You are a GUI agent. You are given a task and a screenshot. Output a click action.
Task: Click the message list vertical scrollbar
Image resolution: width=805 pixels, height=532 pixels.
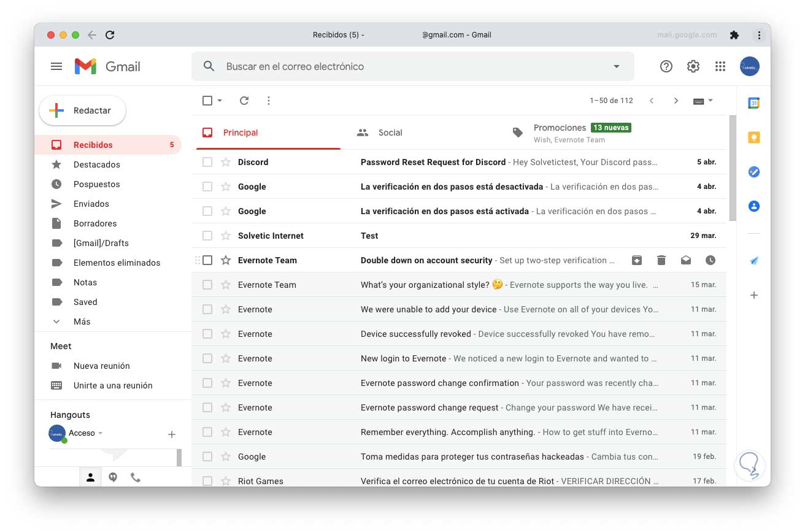(732, 168)
